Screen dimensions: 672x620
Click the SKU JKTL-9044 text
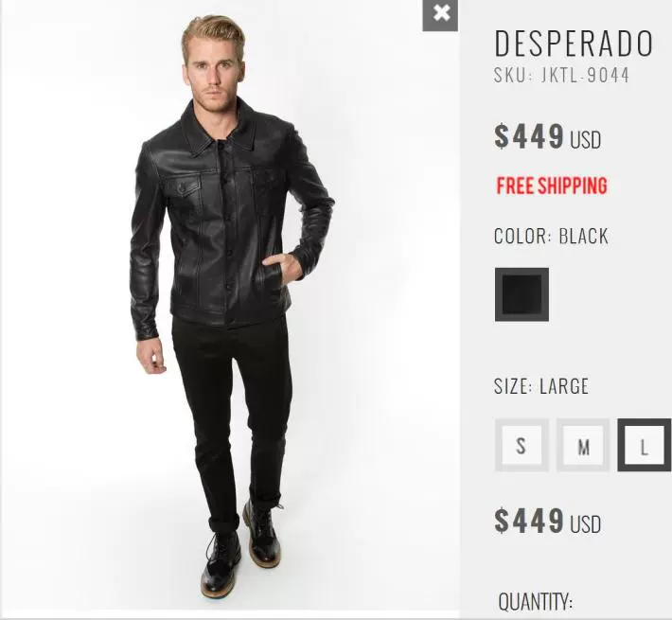[x=561, y=76]
